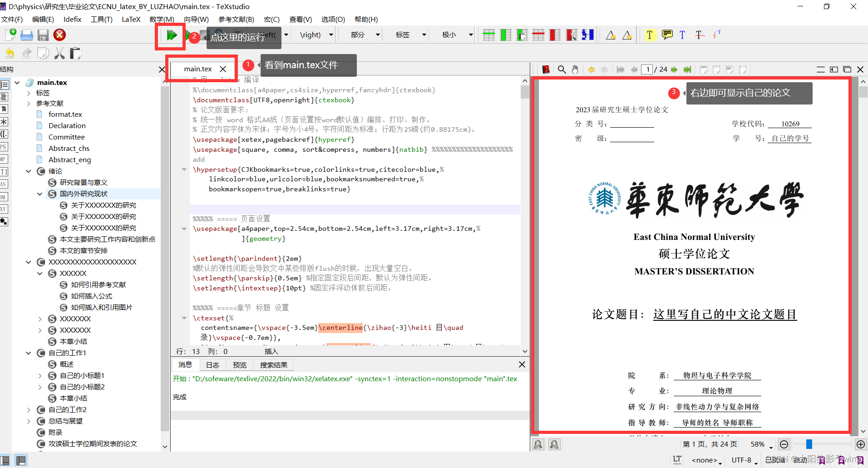Align table columns with blue icon
Viewport: 868px width, 468px height.
pos(588,35)
